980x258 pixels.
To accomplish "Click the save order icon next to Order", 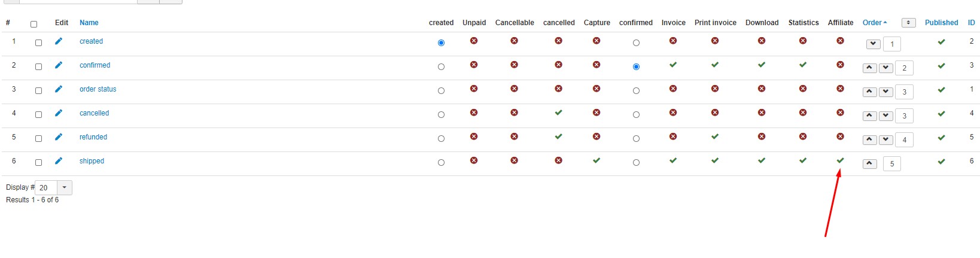I will pyautogui.click(x=908, y=23).
